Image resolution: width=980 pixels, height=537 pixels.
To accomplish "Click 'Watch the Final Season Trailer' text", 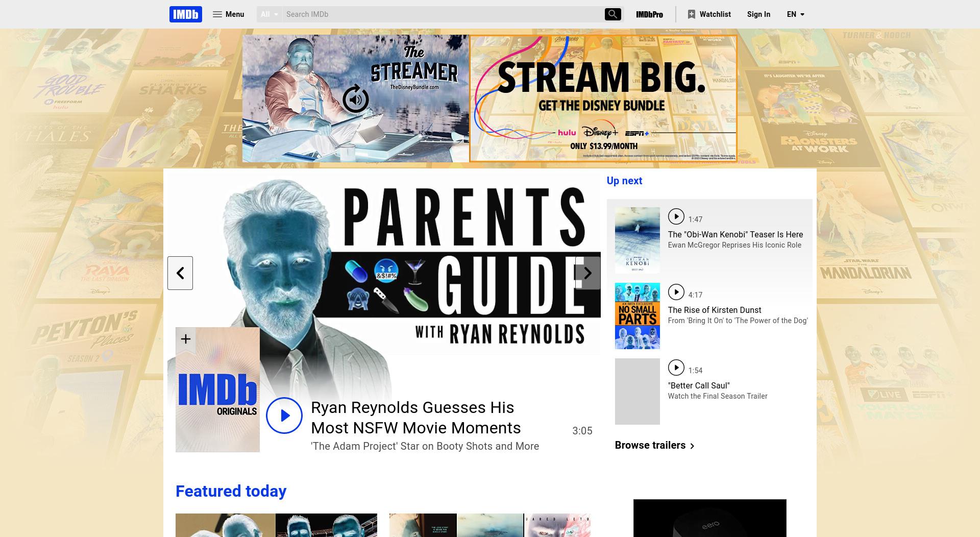I will pos(718,396).
